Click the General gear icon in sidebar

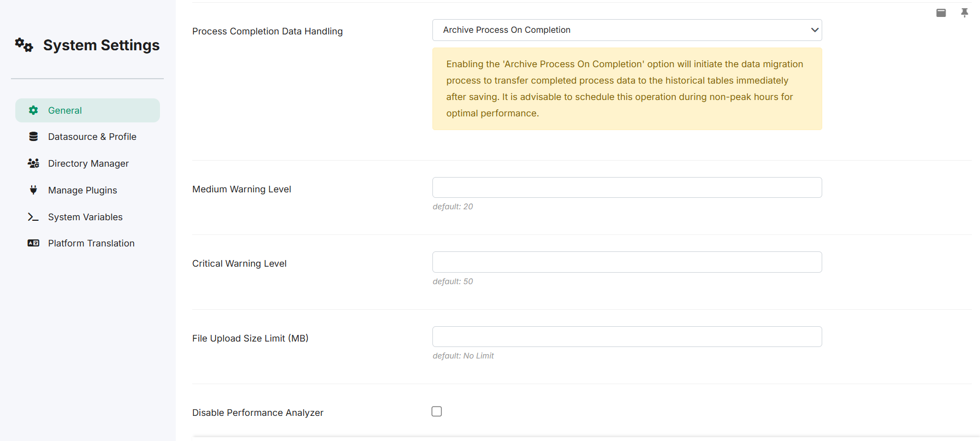tap(33, 110)
